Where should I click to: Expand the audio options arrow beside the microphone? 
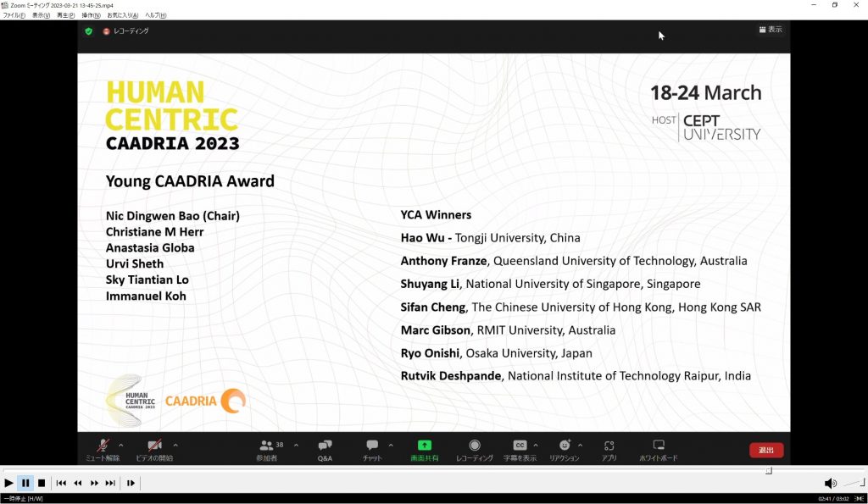pyautogui.click(x=120, y=445)
